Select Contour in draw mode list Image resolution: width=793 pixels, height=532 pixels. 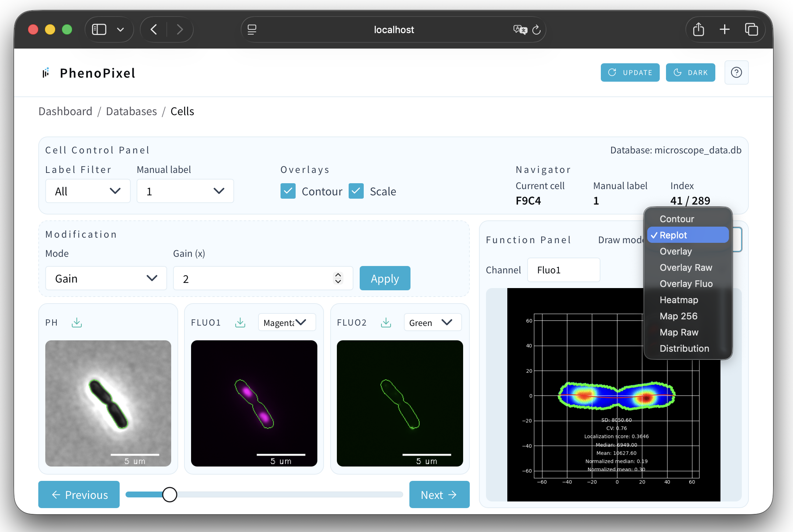pyautogui.click(x=688, y=219)
